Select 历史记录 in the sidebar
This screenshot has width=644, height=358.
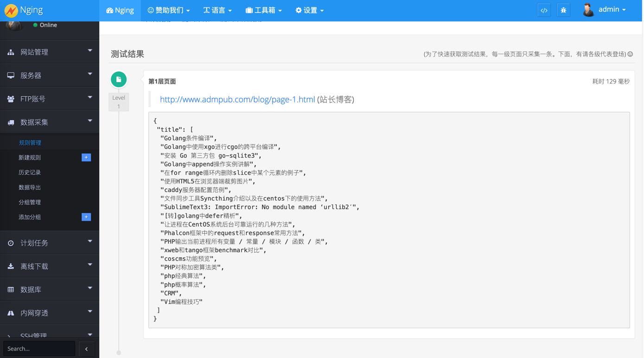(x=30, y=173)
